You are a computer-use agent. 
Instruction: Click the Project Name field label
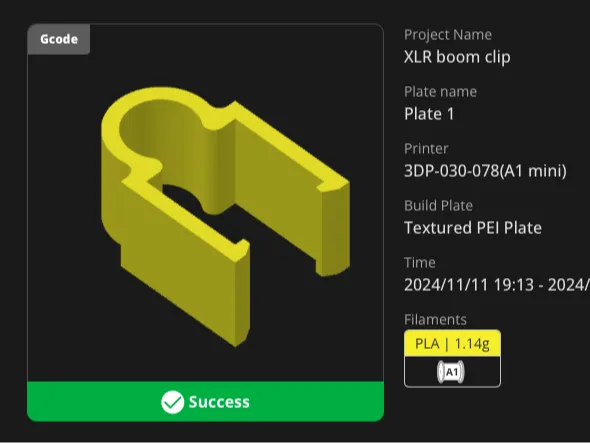click(x=448, y=35)
